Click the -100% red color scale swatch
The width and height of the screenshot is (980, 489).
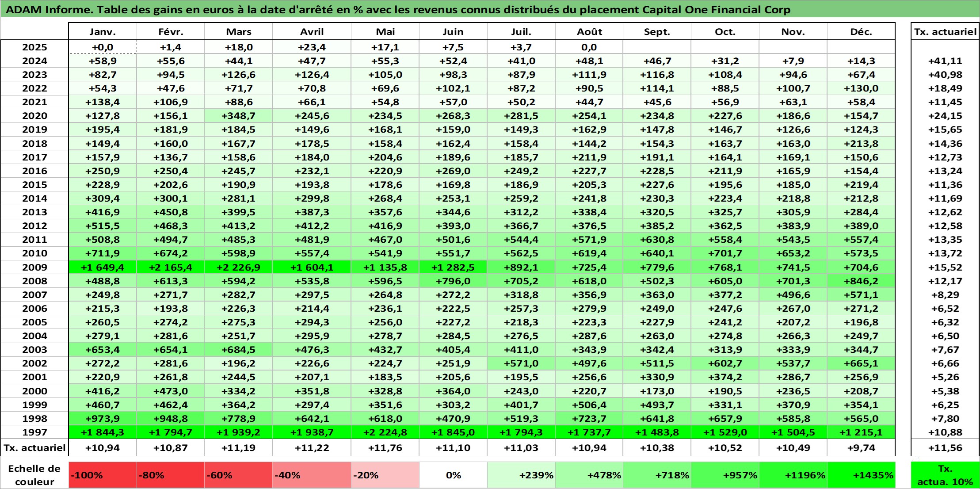tap(103, 475)
